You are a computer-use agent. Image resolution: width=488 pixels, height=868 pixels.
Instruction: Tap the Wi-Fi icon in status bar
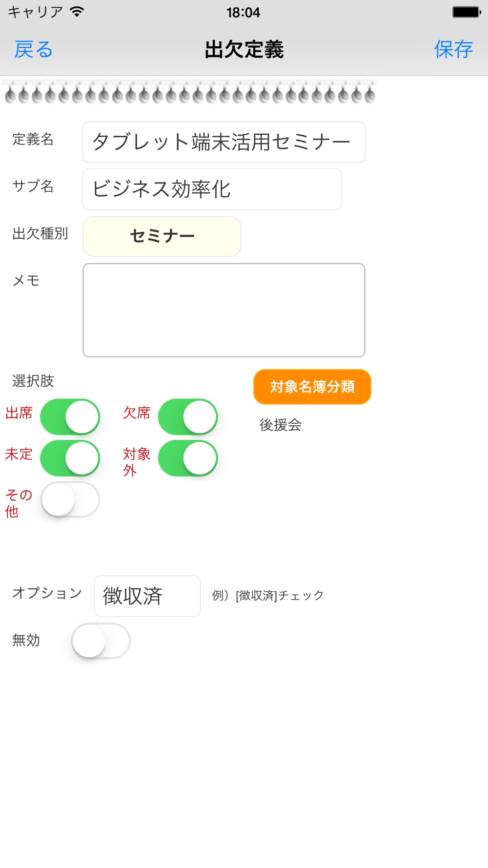coord(77,12)
